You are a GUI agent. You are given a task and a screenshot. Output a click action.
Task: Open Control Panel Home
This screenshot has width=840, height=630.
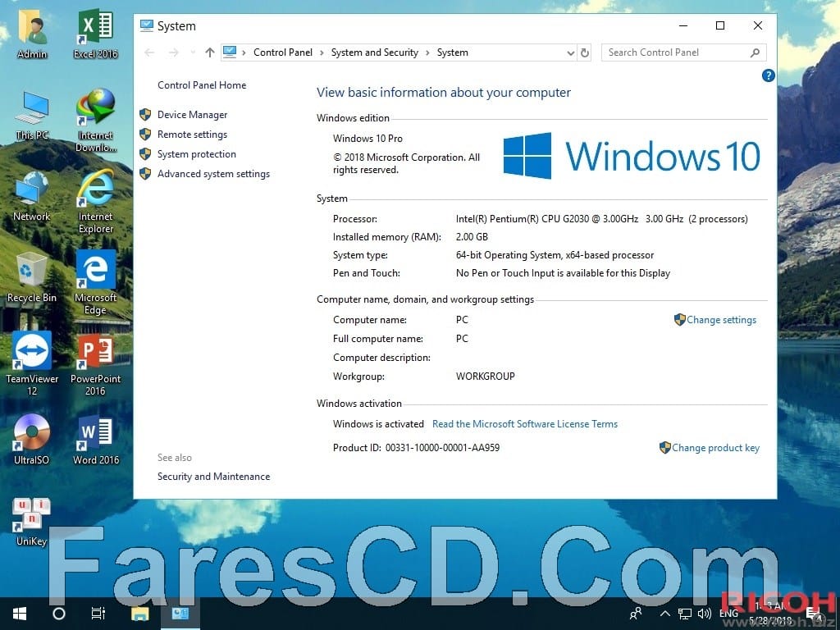202,85
